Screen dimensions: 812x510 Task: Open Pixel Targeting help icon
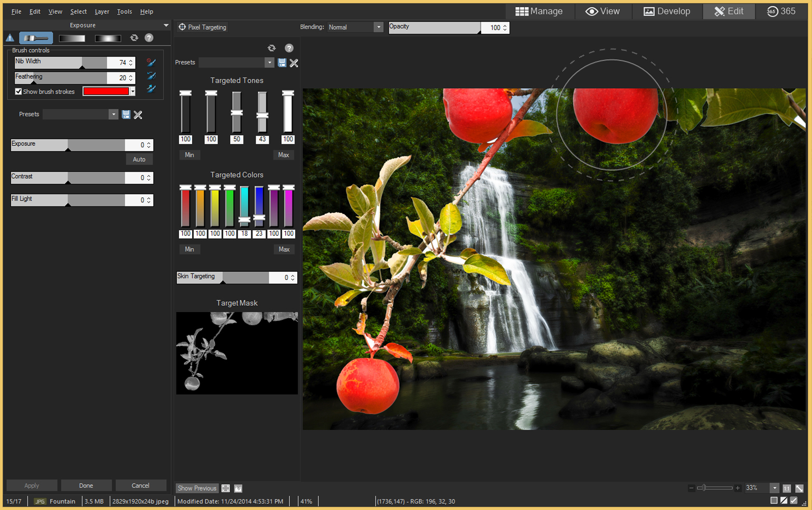289,48
